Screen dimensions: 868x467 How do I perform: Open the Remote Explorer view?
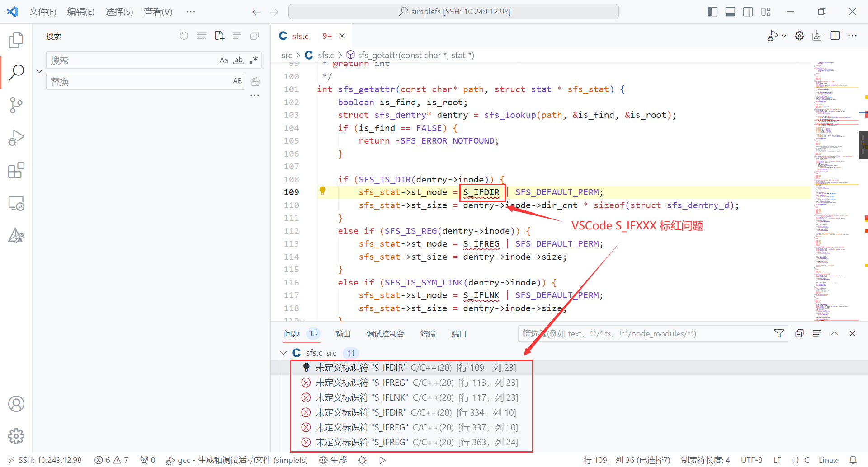click(16, 204)
